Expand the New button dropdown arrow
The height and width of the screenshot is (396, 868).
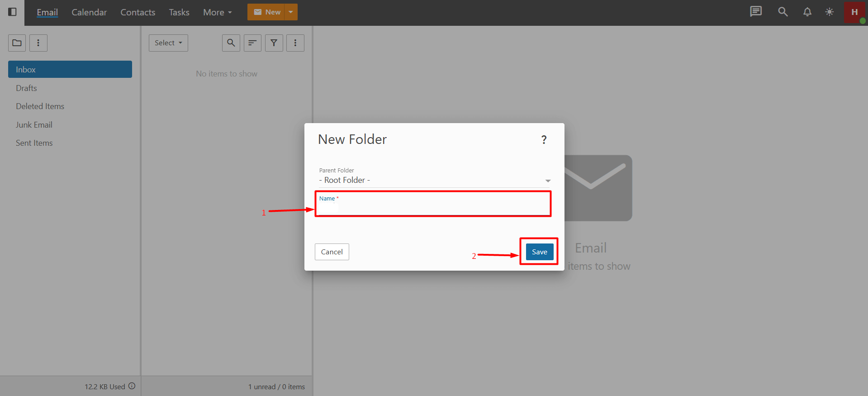pos(291,12)
